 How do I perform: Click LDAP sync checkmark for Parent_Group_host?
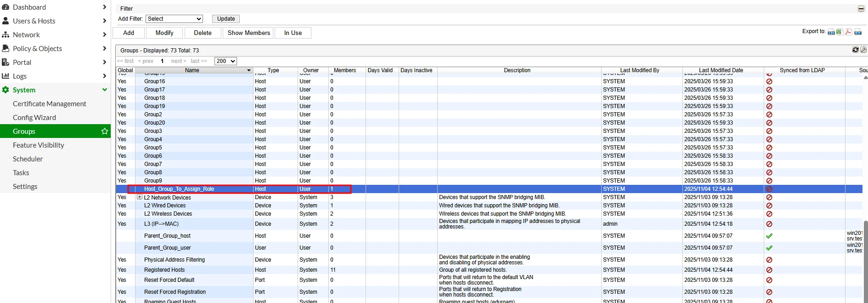click(x=769, y=236)
